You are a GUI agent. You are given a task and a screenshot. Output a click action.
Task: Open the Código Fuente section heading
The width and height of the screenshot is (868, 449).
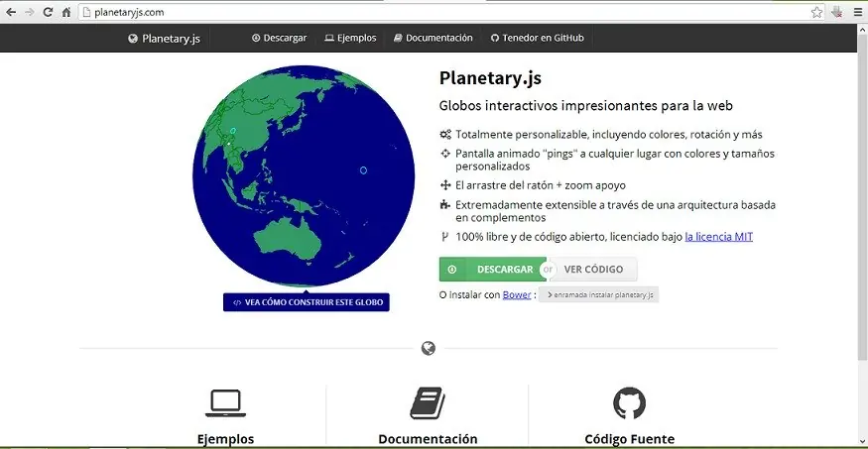[x=629, y=440]
